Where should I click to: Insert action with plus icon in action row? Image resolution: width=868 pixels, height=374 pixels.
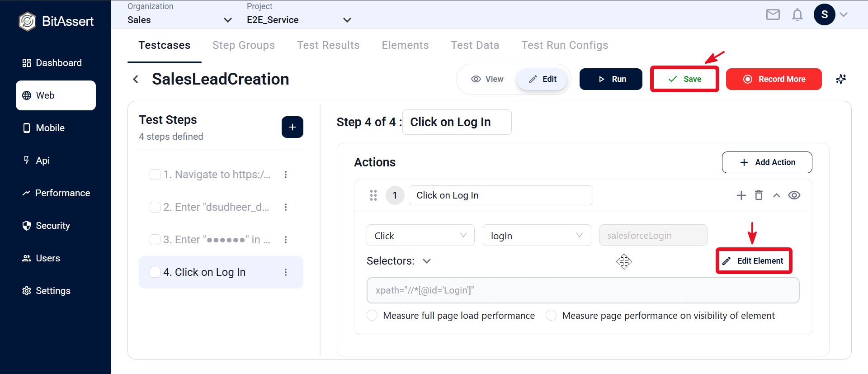pos(741,195)
